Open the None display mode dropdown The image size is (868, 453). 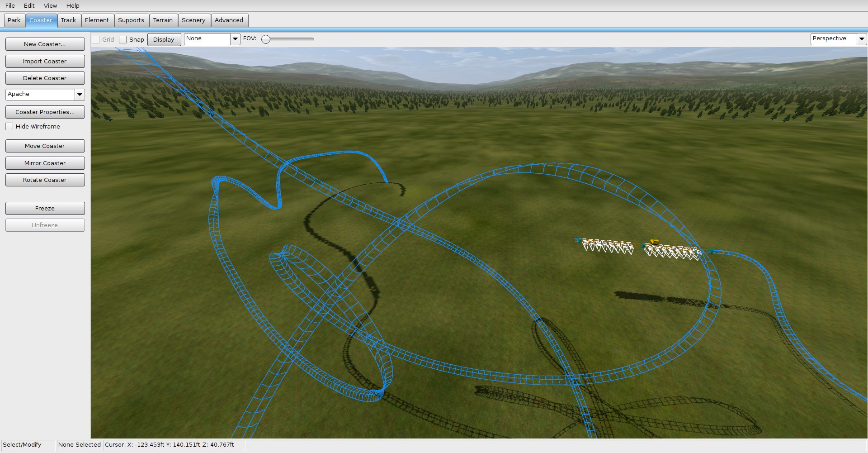click(235, 39)
